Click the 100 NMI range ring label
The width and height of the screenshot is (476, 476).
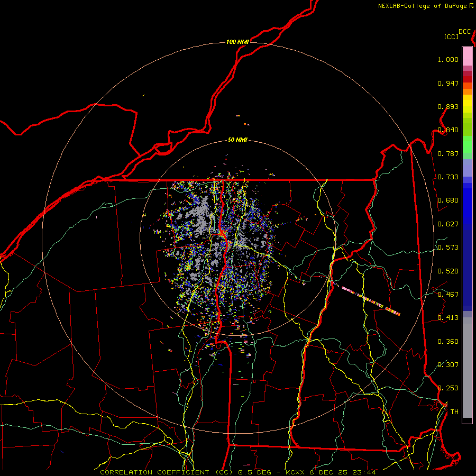237,42
